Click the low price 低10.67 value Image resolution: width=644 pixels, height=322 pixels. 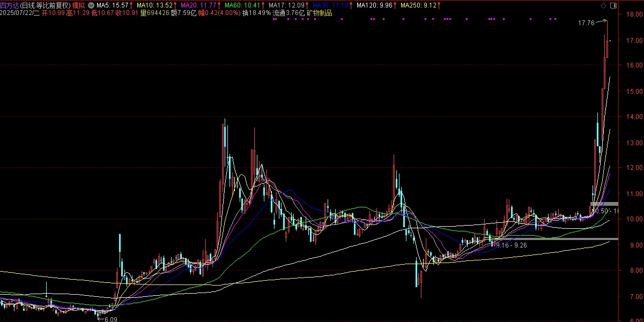pos(102,13)
